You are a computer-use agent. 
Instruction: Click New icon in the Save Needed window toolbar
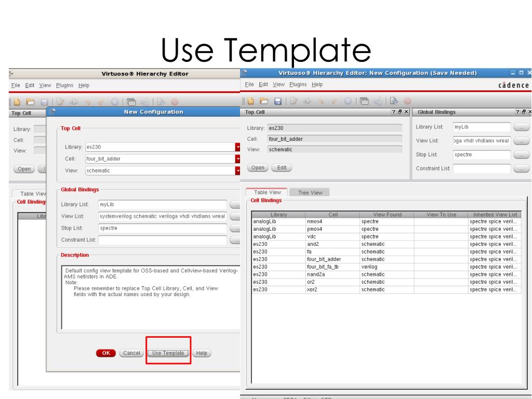(x=251, y=101)
